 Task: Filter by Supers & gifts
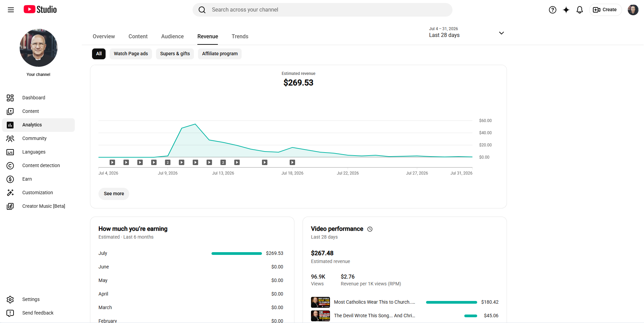coord(175,54)
